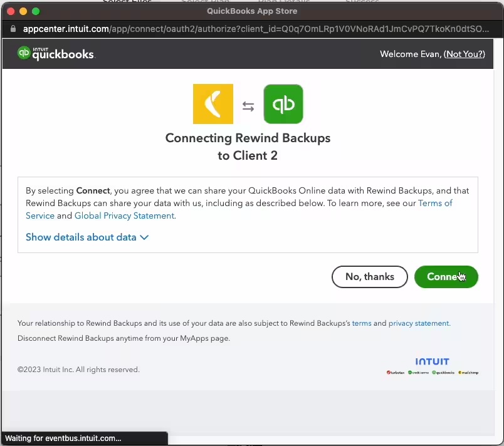Viewport: 504px width, 446px height.
Task: Click the "Welcome Evan," text
Action: tap(411, 54)
